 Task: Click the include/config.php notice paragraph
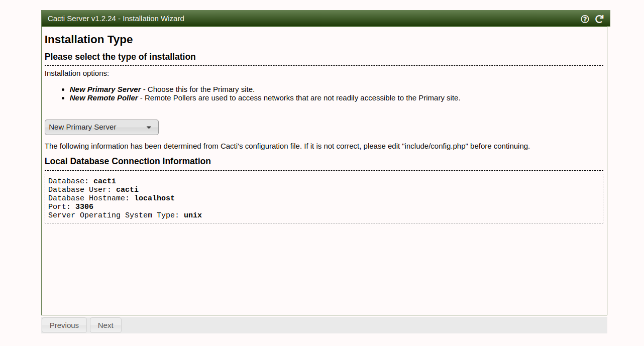click(287, 147)
